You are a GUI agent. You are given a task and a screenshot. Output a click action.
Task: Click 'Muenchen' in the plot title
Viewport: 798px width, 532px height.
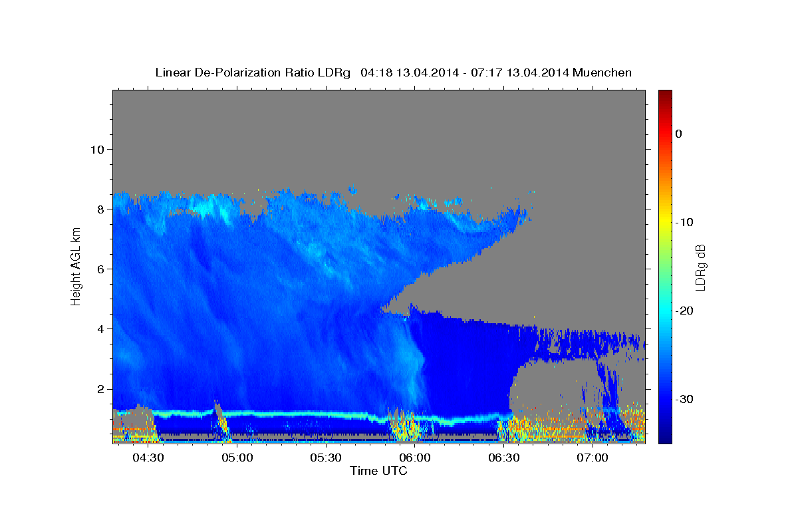[x=602, y=72]
